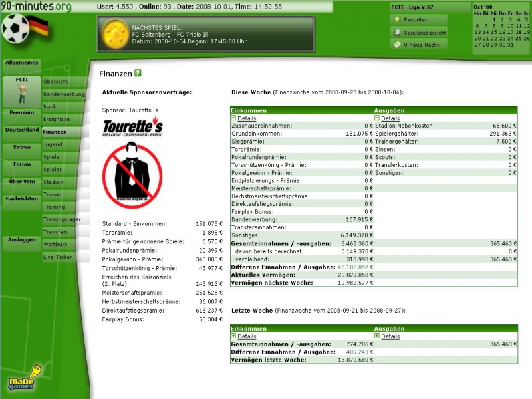Click the Spielergehälter amount 291.363 €
532x399 pixels.
(x=503, y=134)
